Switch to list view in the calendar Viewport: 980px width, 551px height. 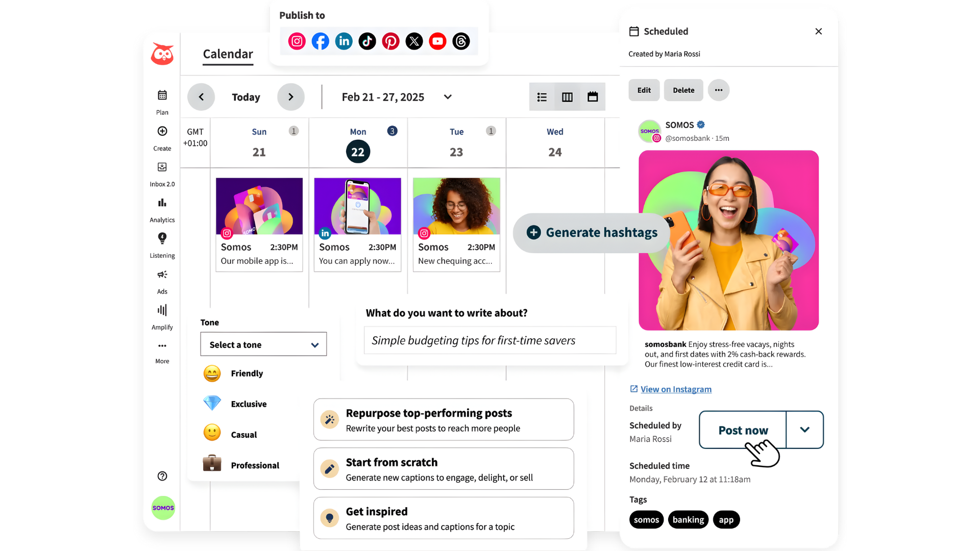[x=542, y=97]
